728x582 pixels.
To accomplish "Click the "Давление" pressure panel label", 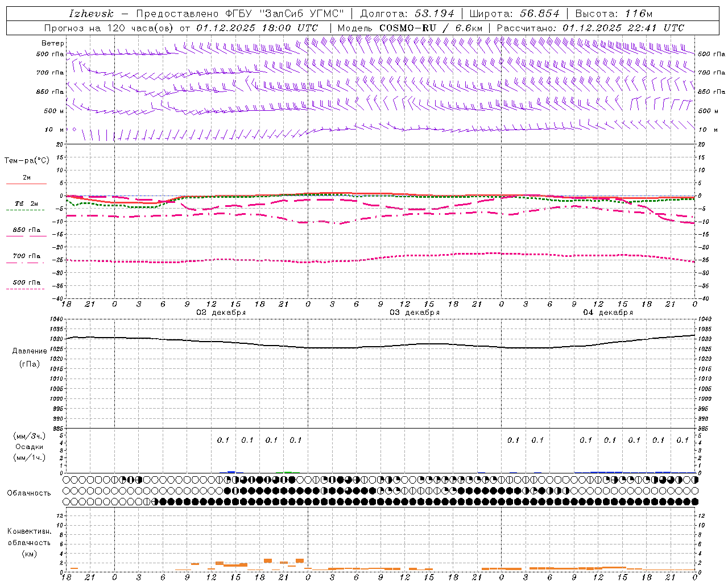I will (x=30, y=351).
